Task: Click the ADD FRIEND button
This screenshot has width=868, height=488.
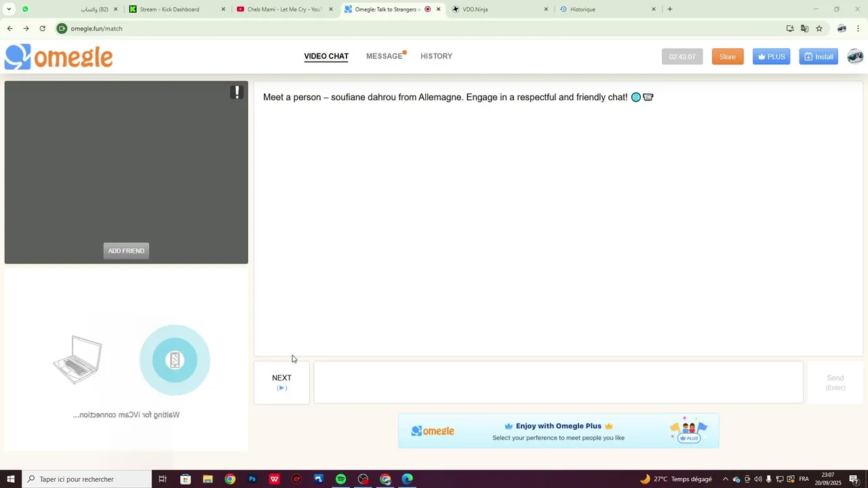Action: [126, 251]
